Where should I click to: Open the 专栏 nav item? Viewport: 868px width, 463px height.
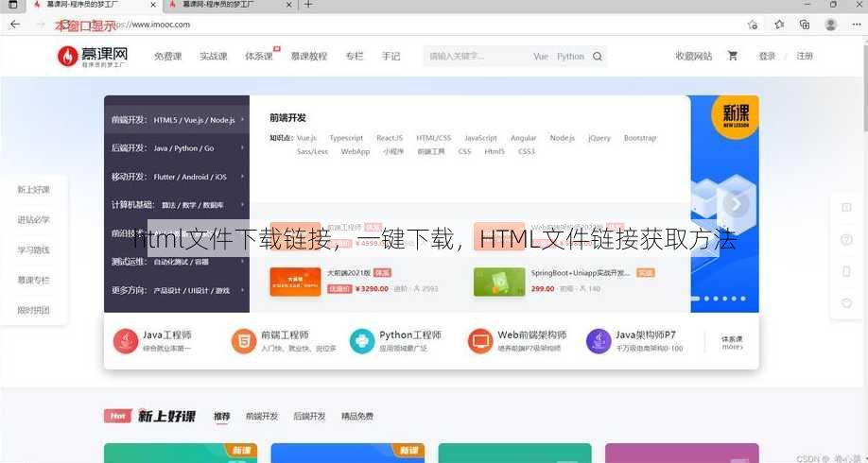pyautogui.click(x=355, y=56)
